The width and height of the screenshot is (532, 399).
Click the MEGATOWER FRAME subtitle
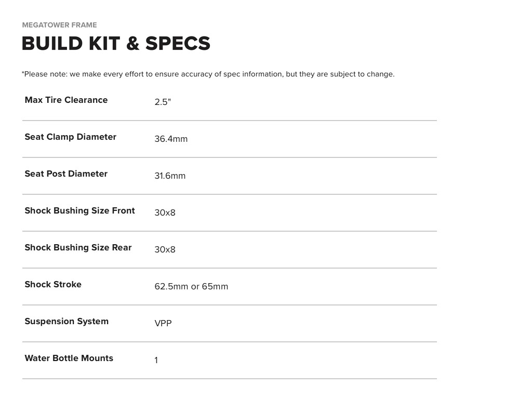pyautogui.click(x=59, y=25)
